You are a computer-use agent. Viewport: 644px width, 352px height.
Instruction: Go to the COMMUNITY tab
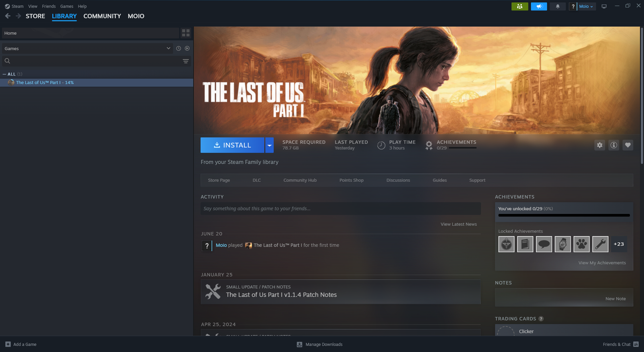(x=102, y=16)
